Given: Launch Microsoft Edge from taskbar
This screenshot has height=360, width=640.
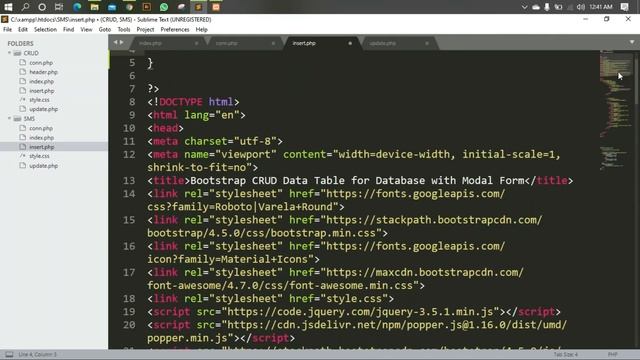Looking at the screenshot, I should [77, 7].
